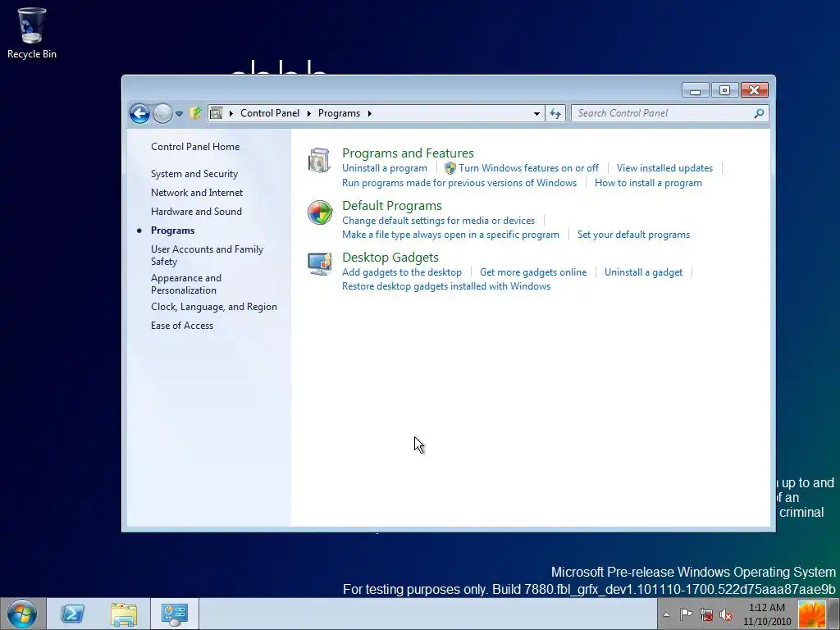
Task: Select the Control Panel breadcrumb
Action: pyautogui.click(x=269, y=113)
